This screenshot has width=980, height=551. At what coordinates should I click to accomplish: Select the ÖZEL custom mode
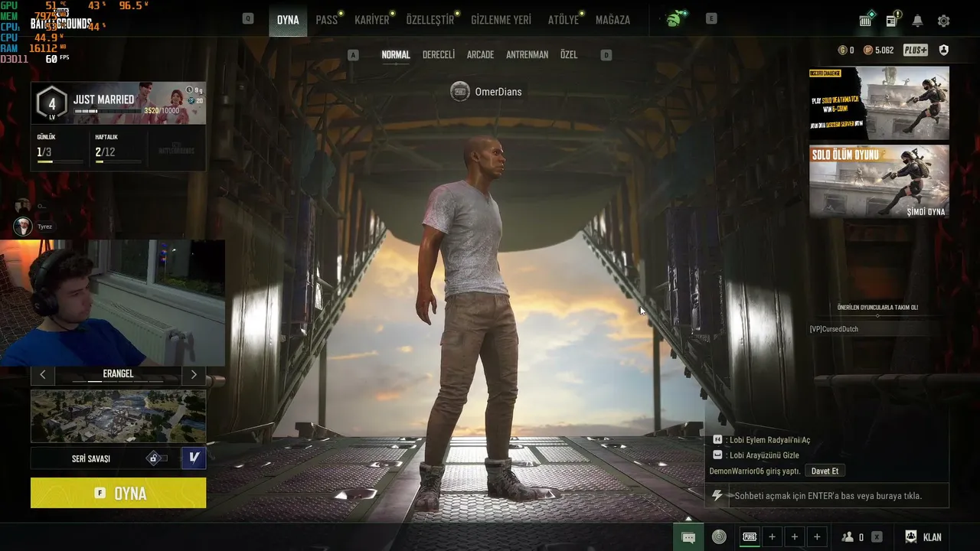569,55
